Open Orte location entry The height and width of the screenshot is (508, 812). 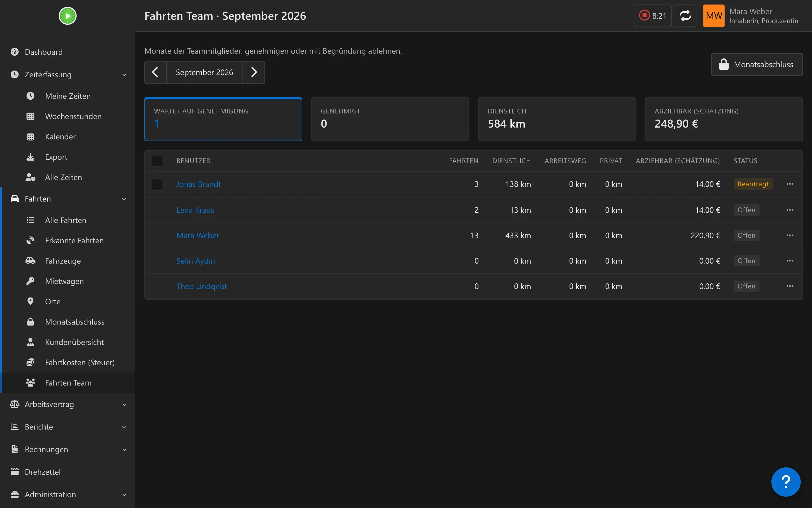(x=67, y=302)
